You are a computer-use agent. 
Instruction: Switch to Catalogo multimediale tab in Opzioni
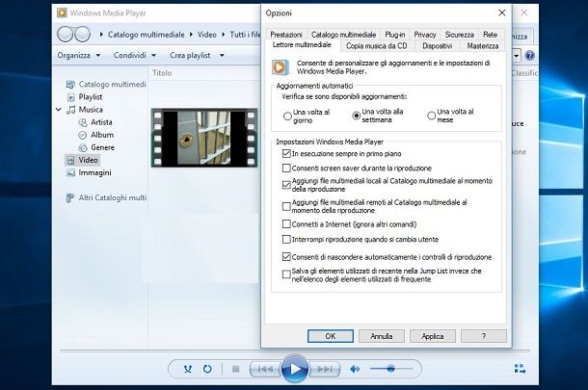click(343, 35)
